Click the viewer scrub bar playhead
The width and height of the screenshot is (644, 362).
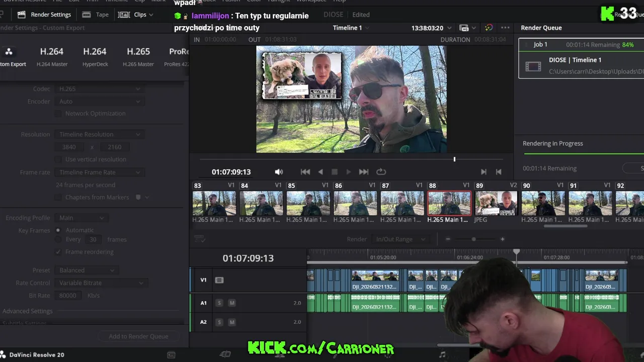(x=454, y=159)
